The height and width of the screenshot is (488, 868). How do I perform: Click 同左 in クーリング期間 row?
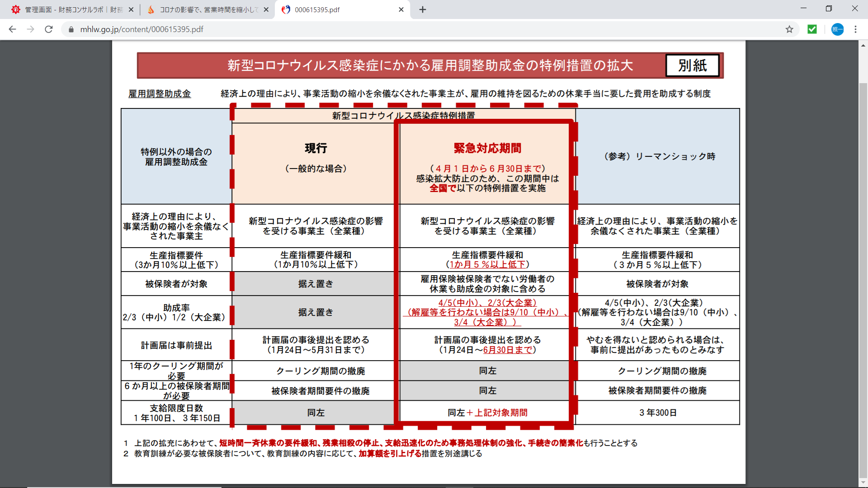pyautogui.click(x=487, y=371)
